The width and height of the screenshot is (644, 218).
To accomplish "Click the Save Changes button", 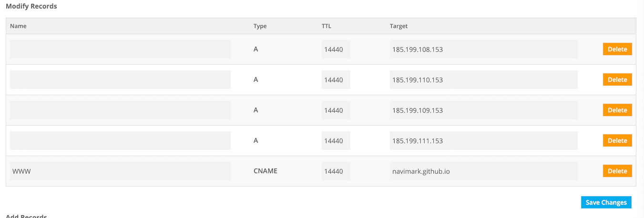I will [606, 202].
